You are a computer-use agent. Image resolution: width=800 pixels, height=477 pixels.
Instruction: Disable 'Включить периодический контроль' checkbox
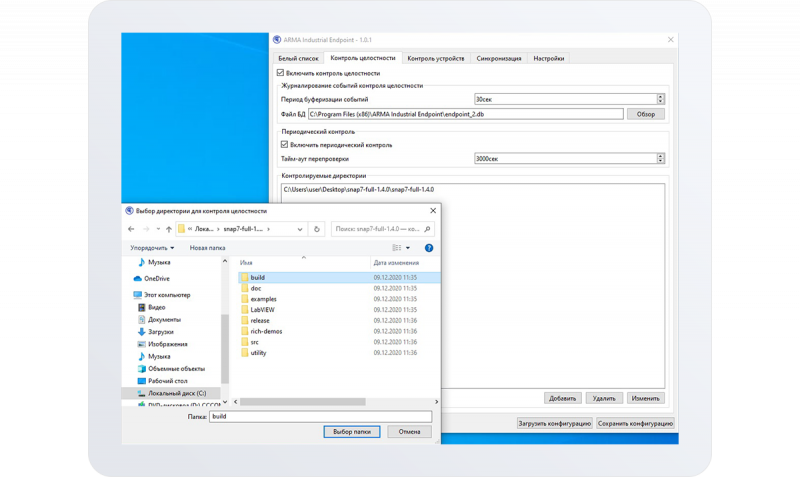click(285, 145)
